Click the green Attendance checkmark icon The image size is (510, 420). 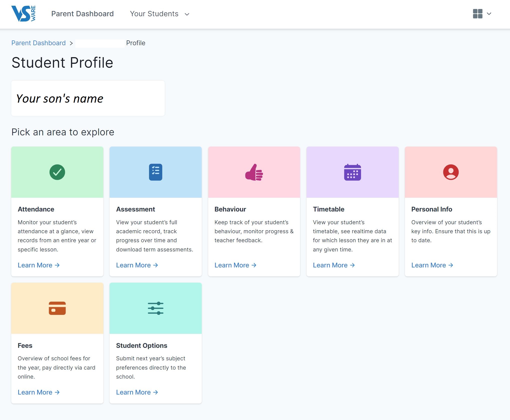coord(57,172)
